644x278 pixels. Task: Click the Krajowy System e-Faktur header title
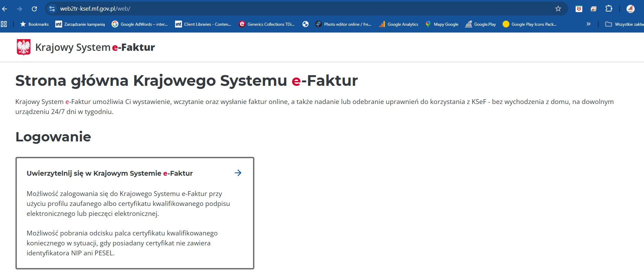[x=95, y=47]
